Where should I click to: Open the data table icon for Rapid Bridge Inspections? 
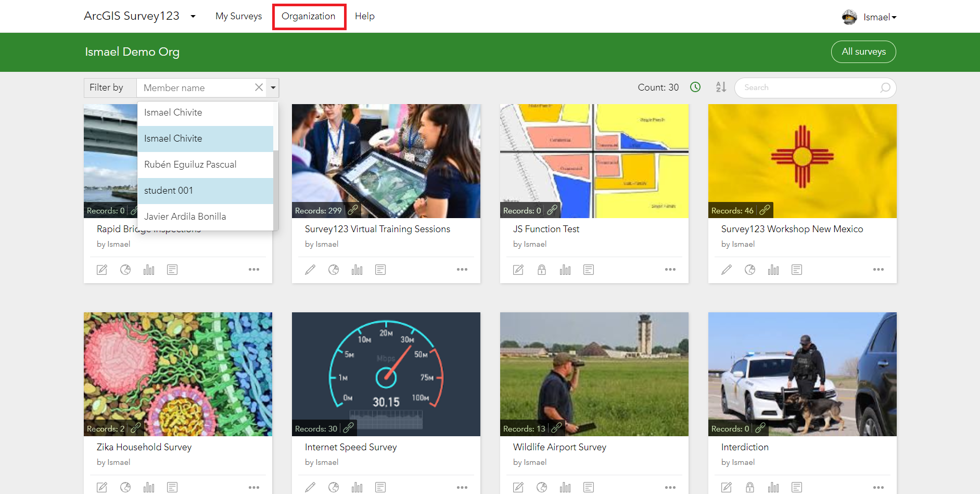pyautogui.click(x=172, y=270)
